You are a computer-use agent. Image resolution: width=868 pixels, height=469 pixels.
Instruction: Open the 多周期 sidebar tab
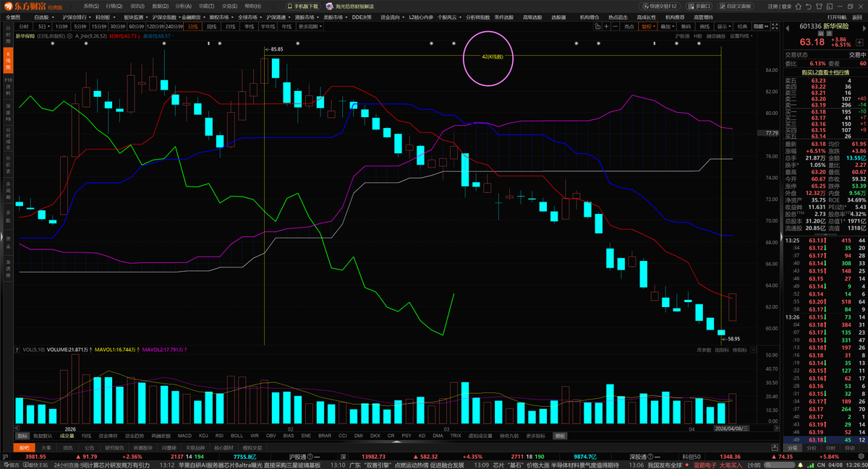coord(8,192)
